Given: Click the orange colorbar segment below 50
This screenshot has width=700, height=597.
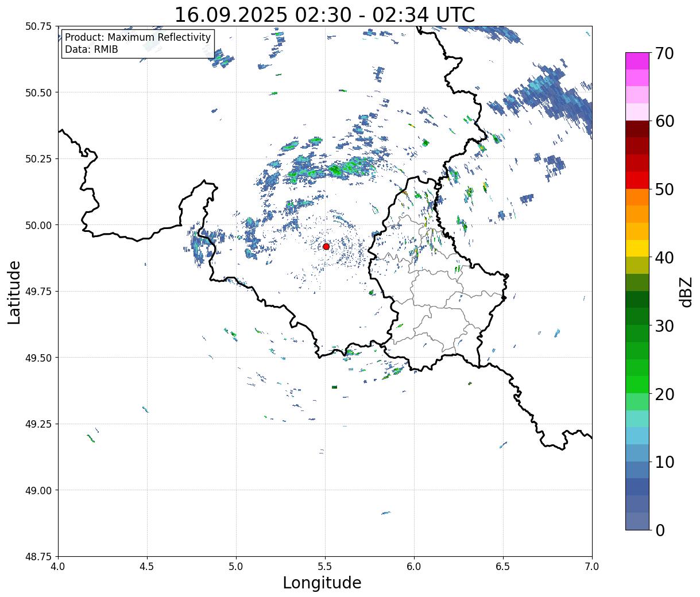Looking at the screenshot, I should coord(637,197).
